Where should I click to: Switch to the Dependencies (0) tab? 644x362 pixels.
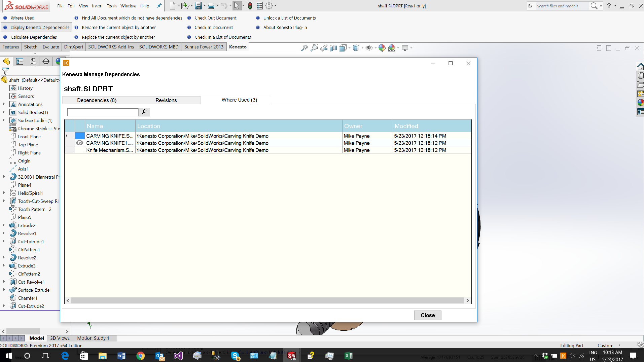[x=97, y=100]
